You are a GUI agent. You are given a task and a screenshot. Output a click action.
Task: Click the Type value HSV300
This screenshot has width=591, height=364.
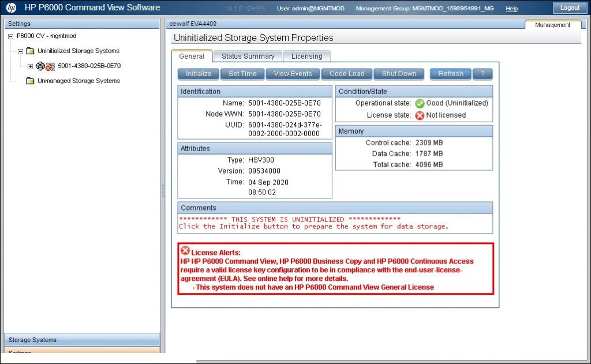[x=261, y=160]
